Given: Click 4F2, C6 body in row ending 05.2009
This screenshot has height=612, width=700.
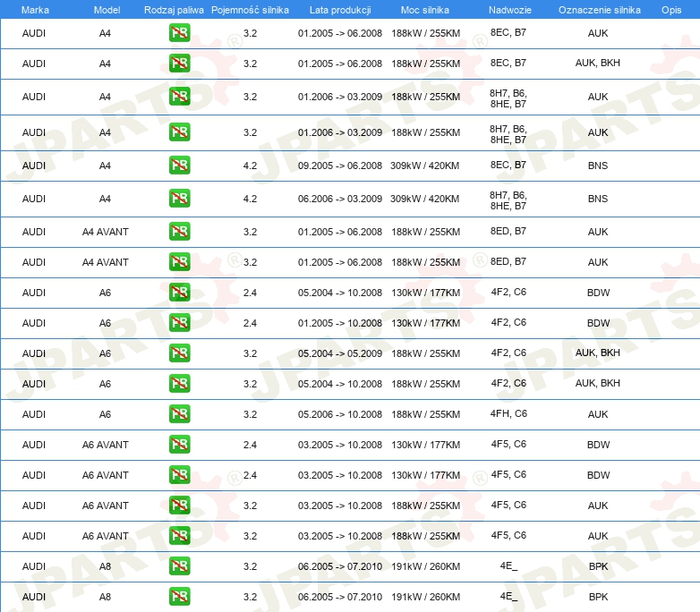Looking at the screenshot, I should [508, 353].
